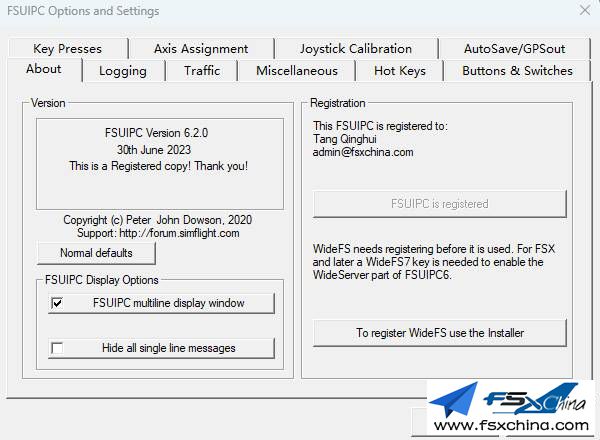Screen dimensions: 600x440
Task: Click the admin@fsxchina.com email text
Action: pos(363,152)
